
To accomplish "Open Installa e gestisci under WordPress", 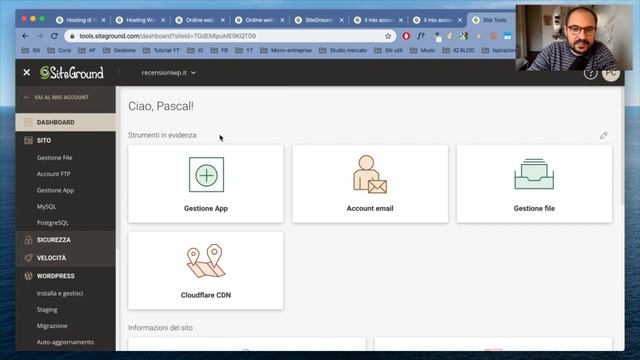I will [x=60, y=293].
